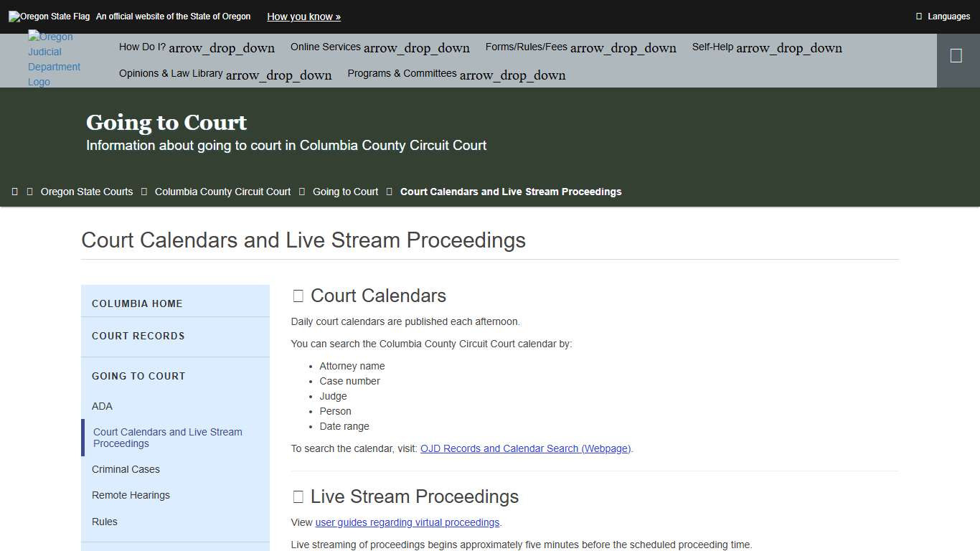Viewport: 980px width, 551px height.
Task: Expand the Forms/Rules/Fees menu
Action: coord(580,47)
